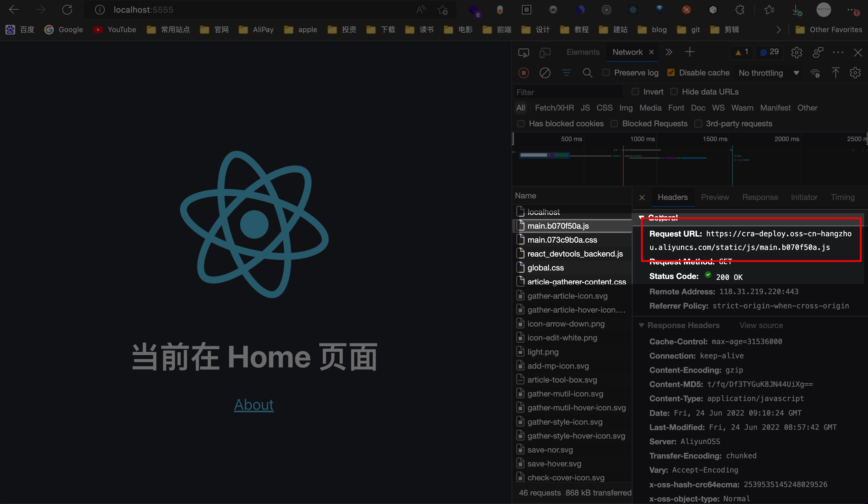Click the About link on page
This screenshot has height=504, width=868.
(x=254, y=405)
